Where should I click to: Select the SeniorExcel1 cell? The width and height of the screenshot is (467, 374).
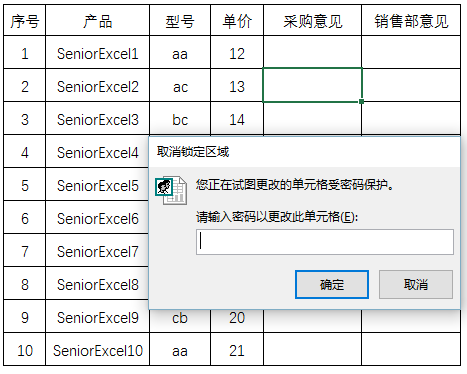point(97,52)
